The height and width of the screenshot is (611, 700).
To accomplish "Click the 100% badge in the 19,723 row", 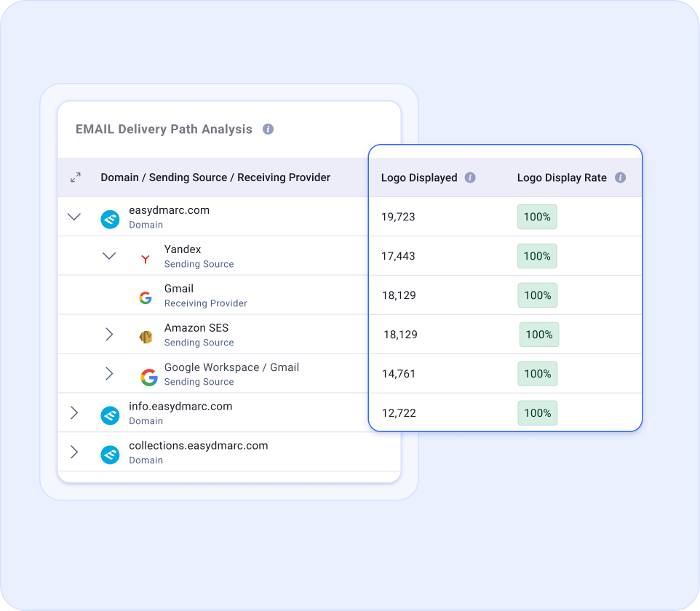I will (x=537, y=217).
